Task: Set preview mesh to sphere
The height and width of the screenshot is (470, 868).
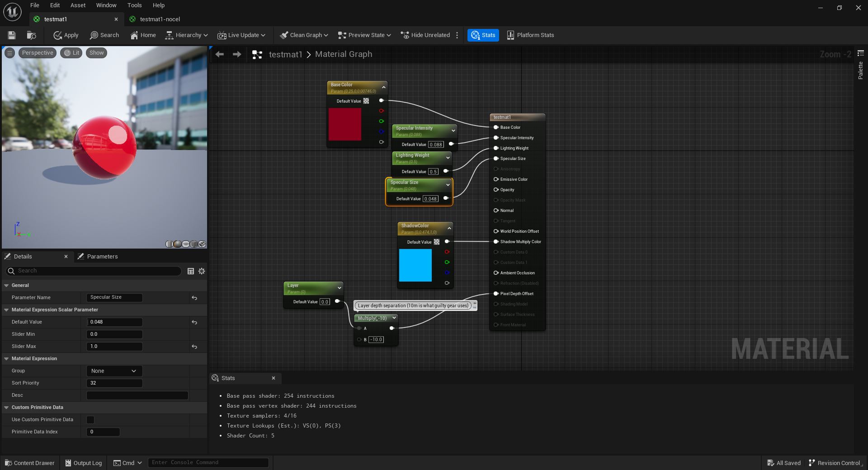Action: pos(177,244)
